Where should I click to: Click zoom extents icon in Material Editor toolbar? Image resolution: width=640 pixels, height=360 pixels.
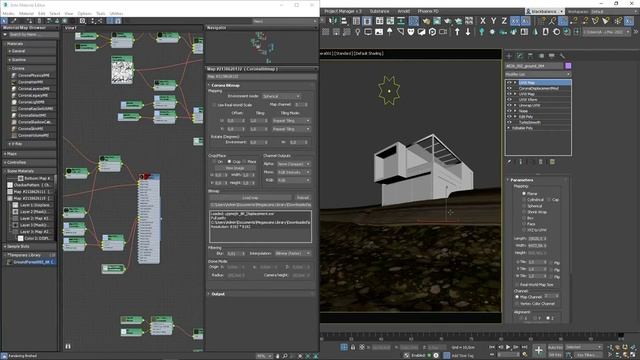tap(82, 21)
